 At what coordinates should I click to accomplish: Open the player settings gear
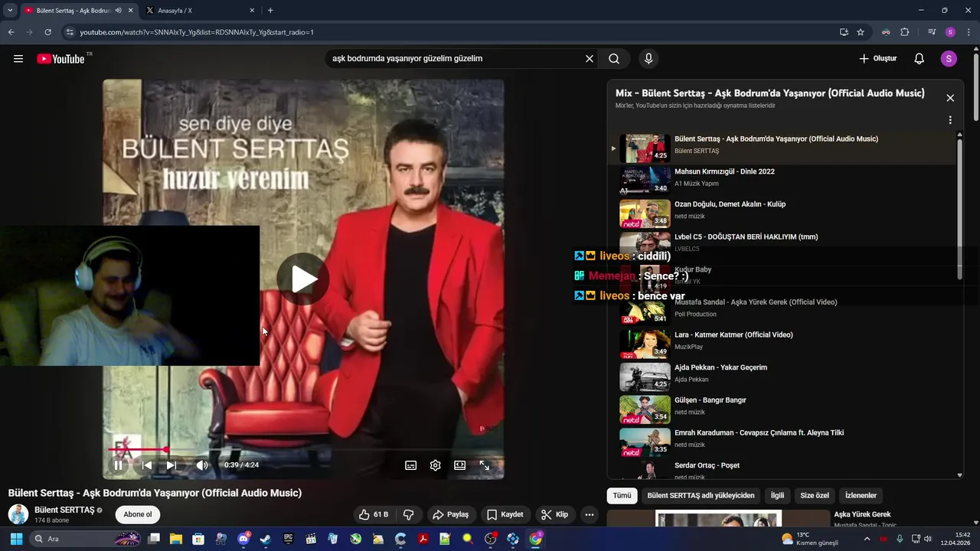(436, 465)
